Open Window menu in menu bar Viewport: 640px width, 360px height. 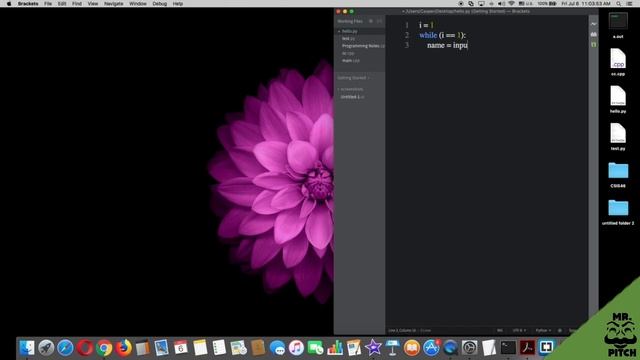[x=138, y=4]
